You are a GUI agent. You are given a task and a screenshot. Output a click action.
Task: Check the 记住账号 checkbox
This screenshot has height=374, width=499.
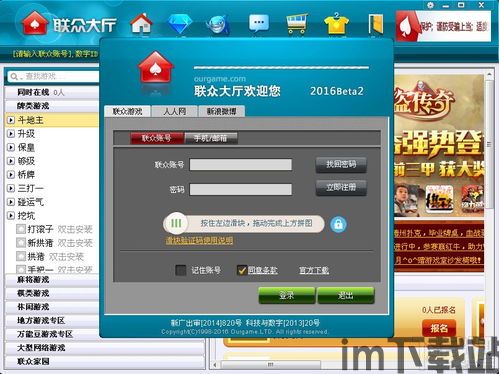coord(181,270)
